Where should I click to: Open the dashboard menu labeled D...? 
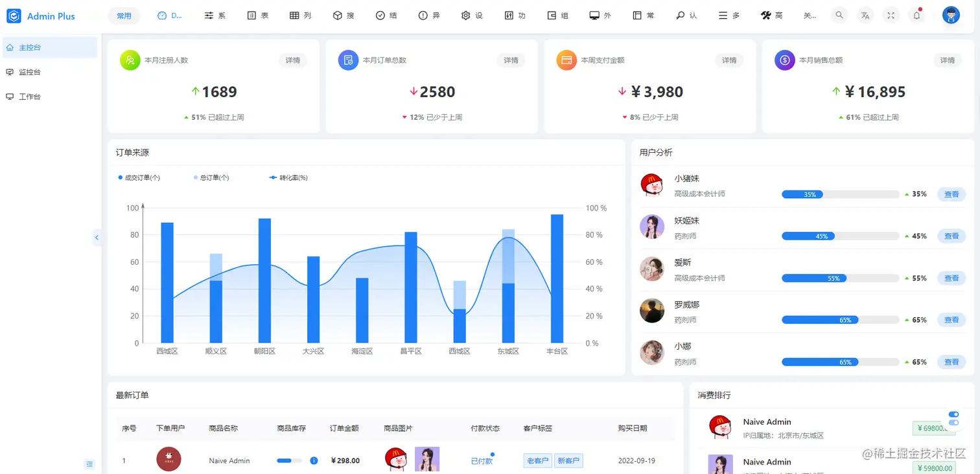[x=170, y=16]
